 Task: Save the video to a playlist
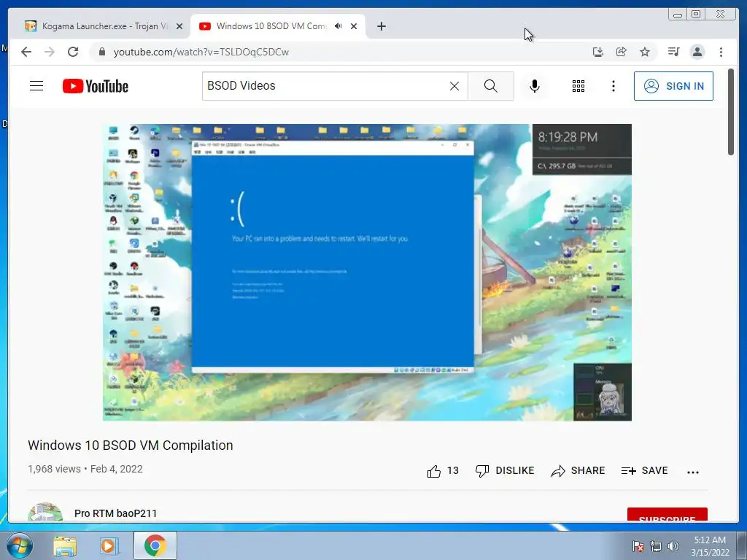tap(645, 471)
